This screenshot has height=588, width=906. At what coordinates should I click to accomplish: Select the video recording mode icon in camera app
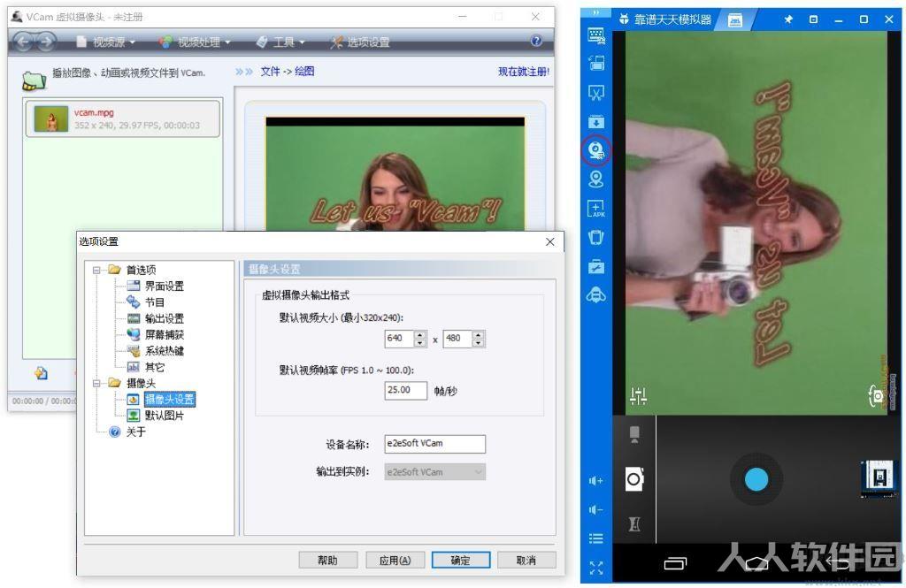coord(634,434)
